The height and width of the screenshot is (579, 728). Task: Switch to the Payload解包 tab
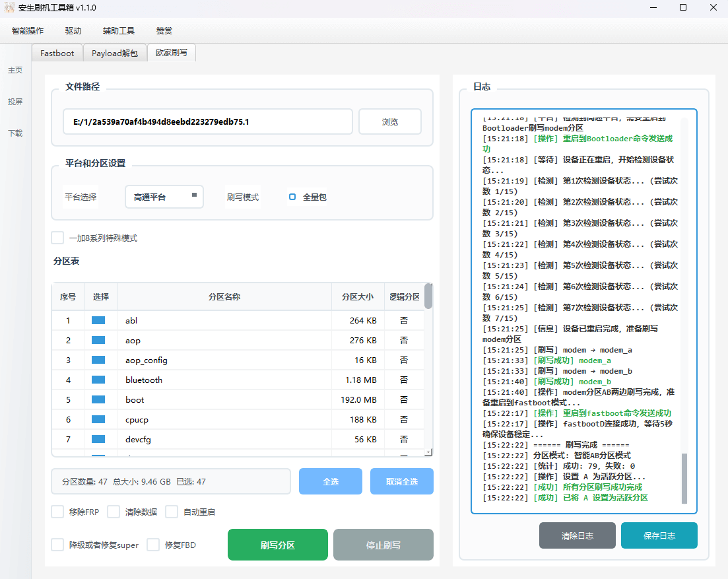coord(114,53)
